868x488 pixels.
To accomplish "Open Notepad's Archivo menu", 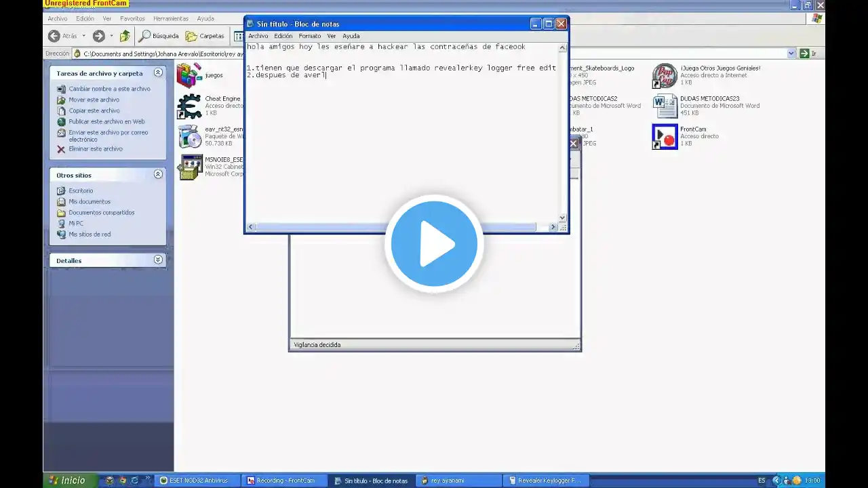I will coord(258,36).
